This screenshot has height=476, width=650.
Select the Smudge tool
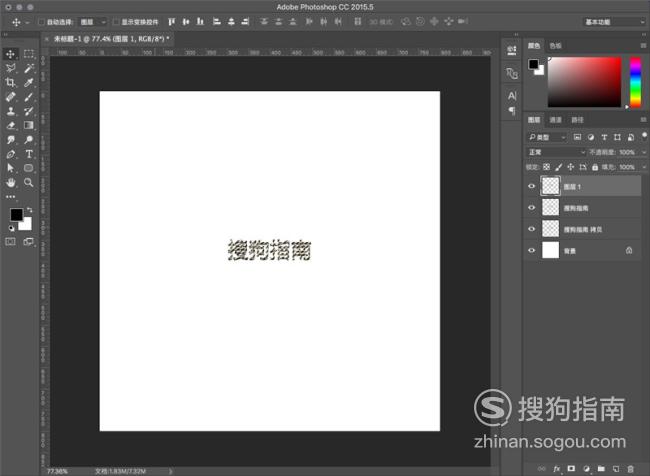click(x=11, y=140)
